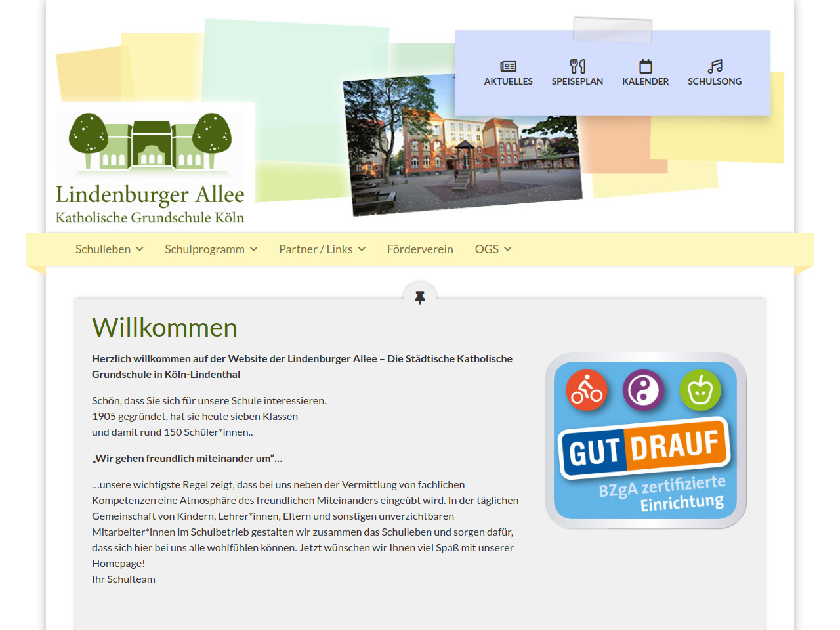The width and height of the screenshot is (840, 630).
Task: Expand the OGS menu chevron
Action: click(x=508, y=249)
